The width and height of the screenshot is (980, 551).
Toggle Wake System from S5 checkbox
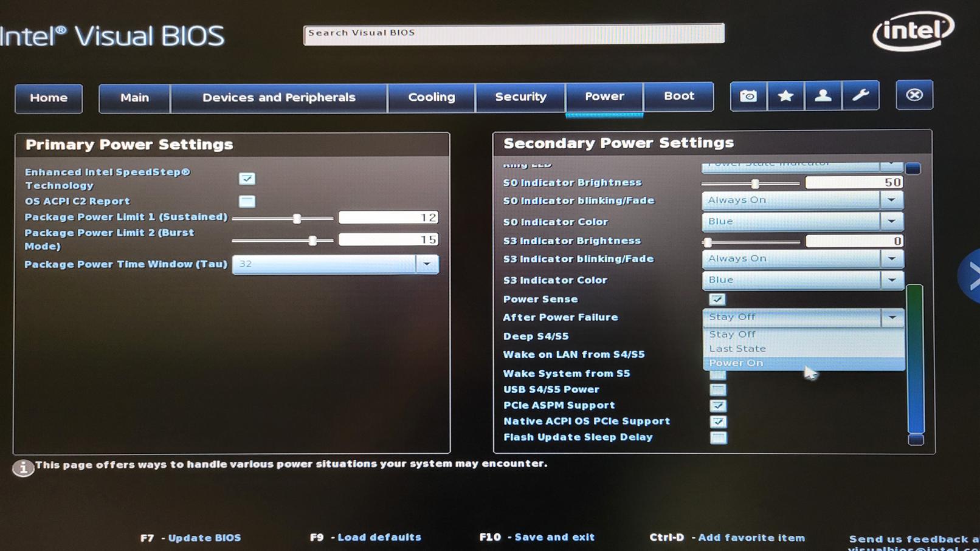click(718, 374)
